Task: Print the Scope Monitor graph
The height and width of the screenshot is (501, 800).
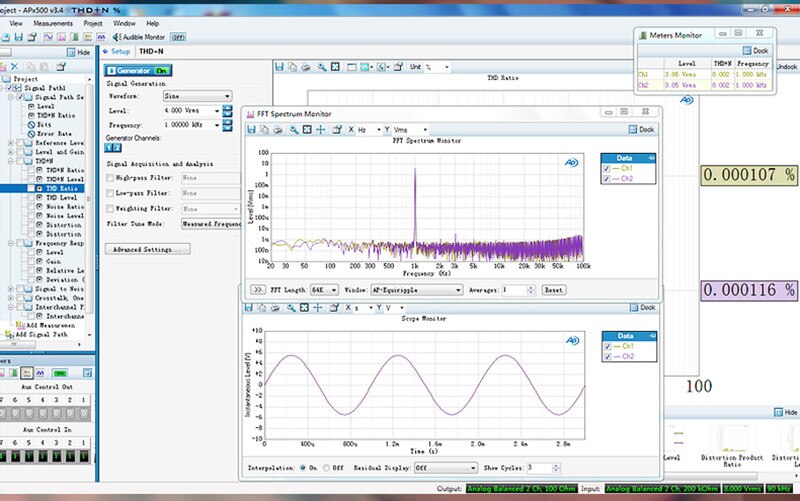Action: [x=275, y=308]
